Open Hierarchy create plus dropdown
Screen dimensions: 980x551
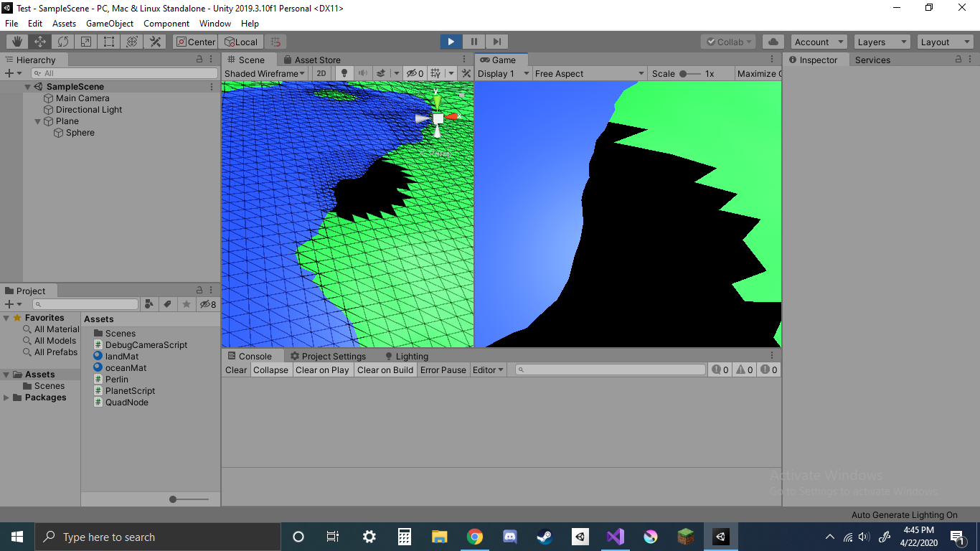(14, 73)
